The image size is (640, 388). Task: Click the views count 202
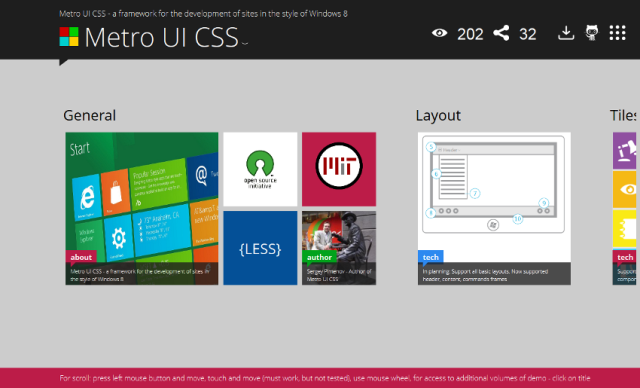[x=470, y=34]
